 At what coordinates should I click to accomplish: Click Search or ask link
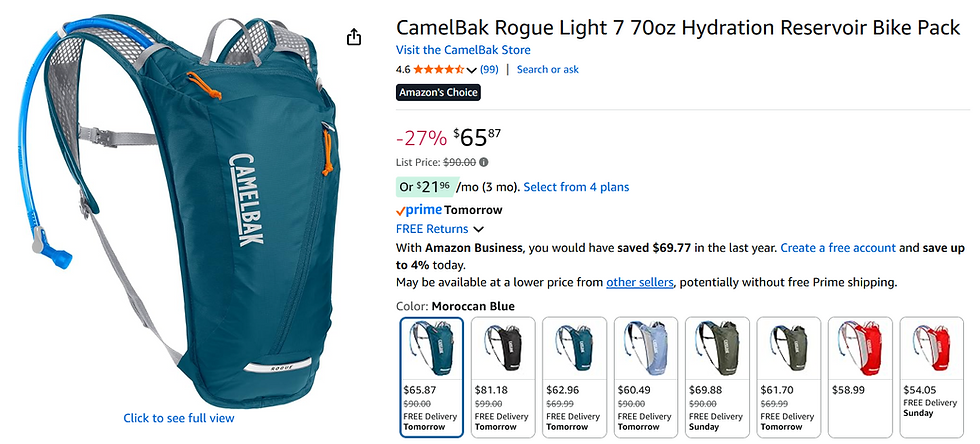tap(548, 70)
